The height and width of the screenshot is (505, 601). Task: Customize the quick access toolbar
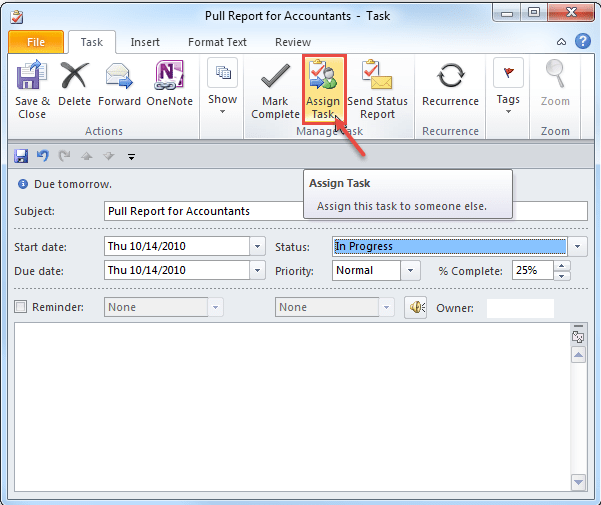point(131,156)
